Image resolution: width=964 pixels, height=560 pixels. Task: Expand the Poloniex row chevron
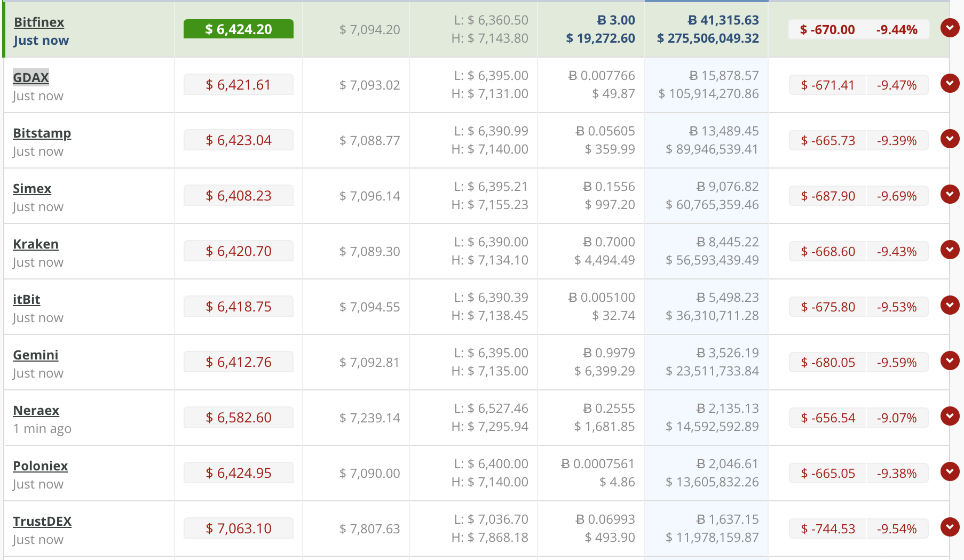tap(950, 471)
